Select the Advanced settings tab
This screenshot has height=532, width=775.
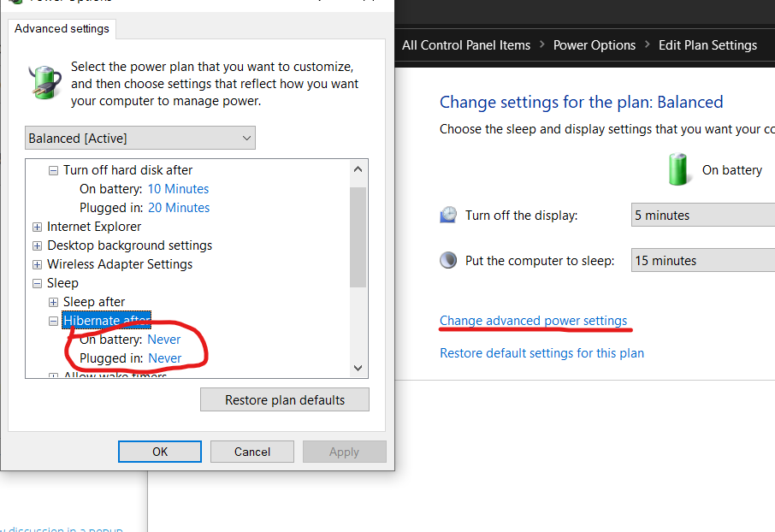[62, 28]
